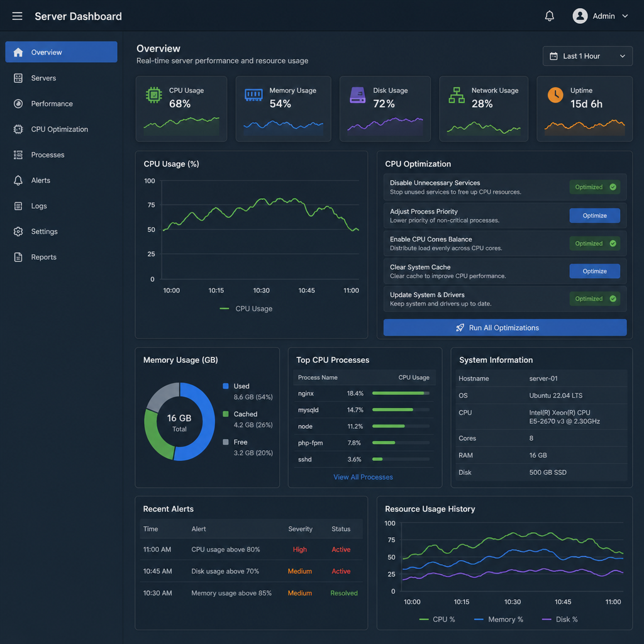Open CPU Optimization menu item

(x=61, y=130)
